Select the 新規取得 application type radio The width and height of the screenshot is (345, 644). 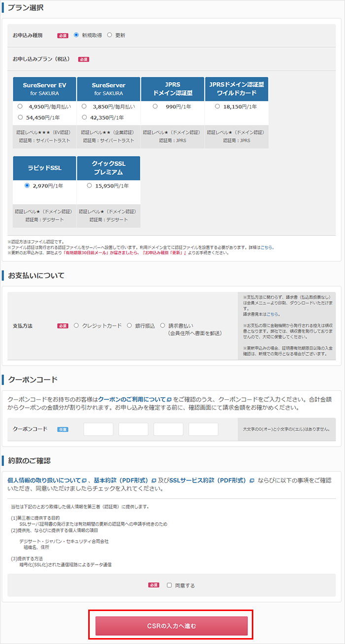tap(76, 35)
